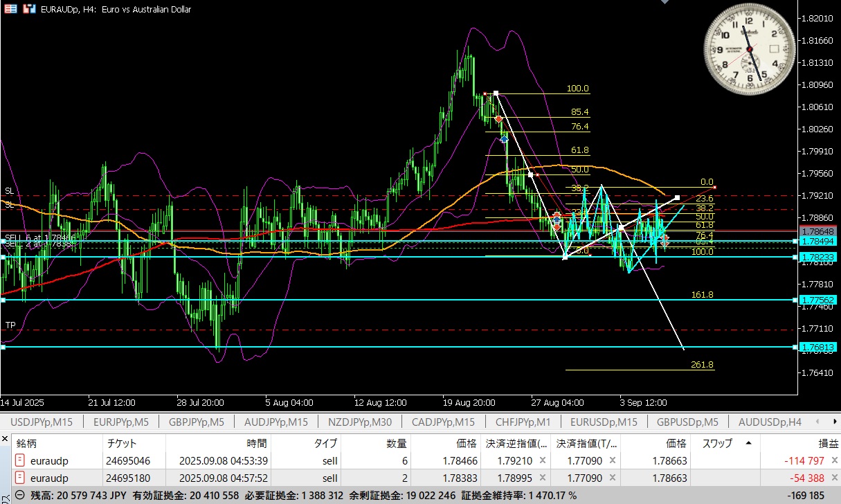Click time axis label 19 Aug 20:00
This screenshot has height=504, width=841.
click(470, 402)
